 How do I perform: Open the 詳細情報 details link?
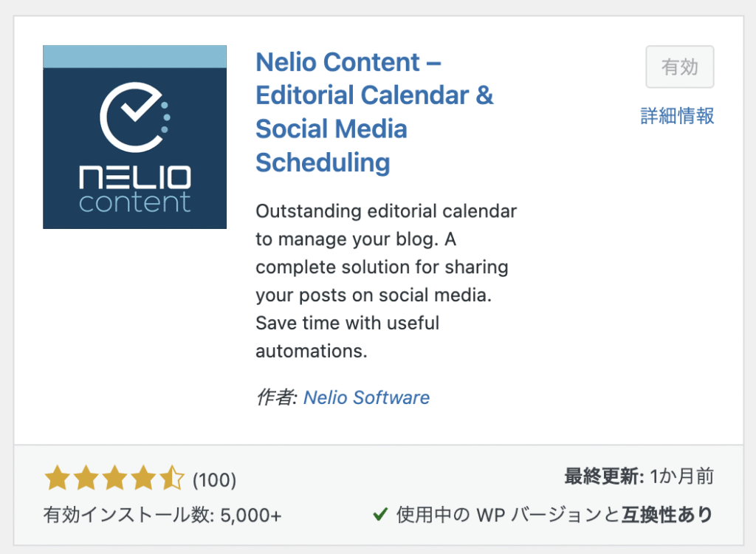pyautogui.click(x=678, y=116)
